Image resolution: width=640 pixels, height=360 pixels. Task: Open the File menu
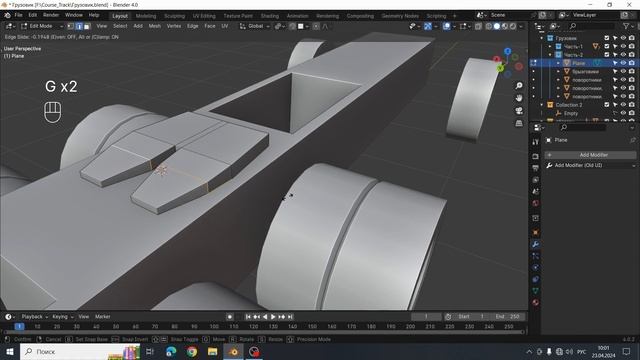pyautogui.click(x=18, y=15)
